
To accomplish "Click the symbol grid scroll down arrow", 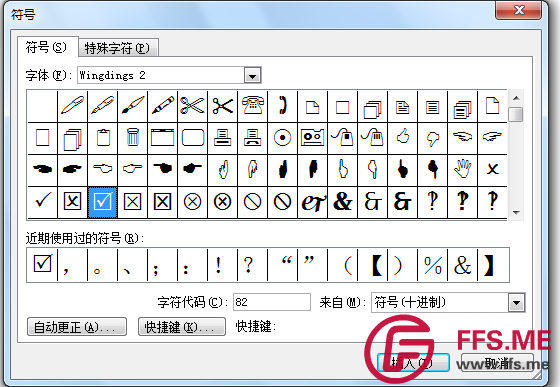I will (x=516, y=213).
